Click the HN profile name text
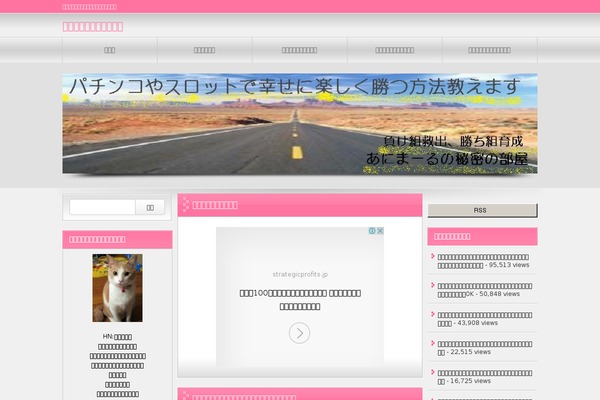Viewport: 600px width, 400px height. [117, 337]
